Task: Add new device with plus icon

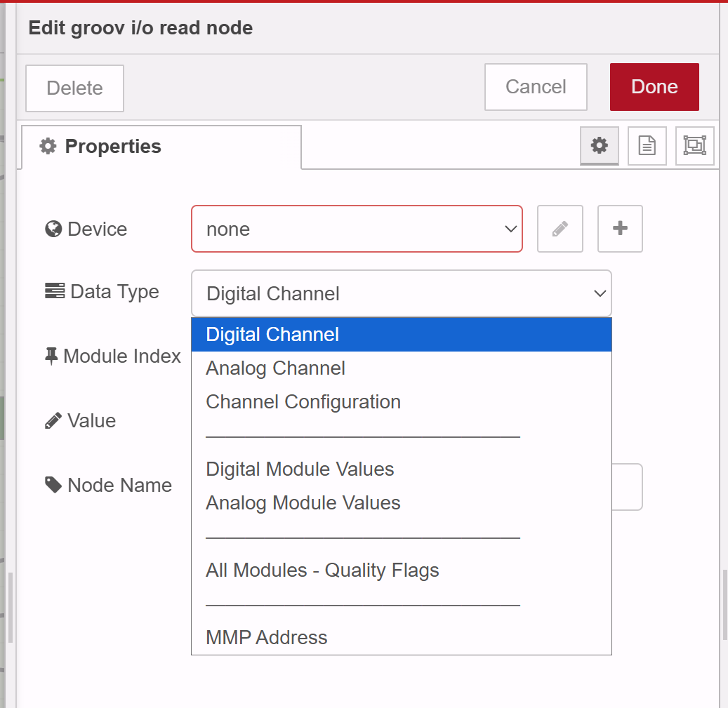Action: pos(620,229)
